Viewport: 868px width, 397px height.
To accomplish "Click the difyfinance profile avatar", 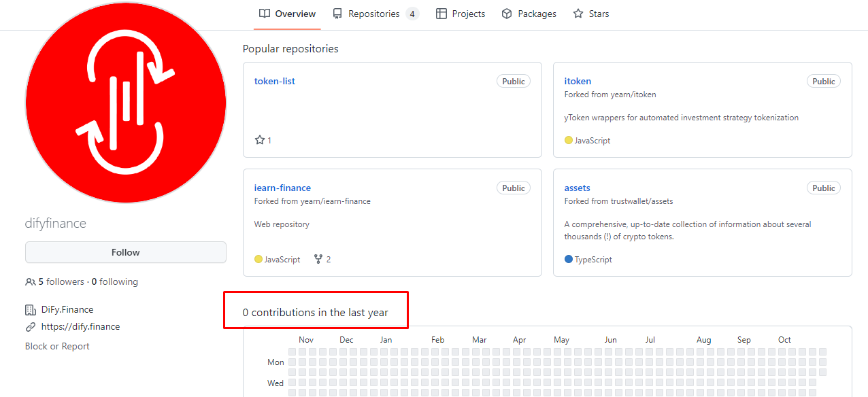I will 126,103.
